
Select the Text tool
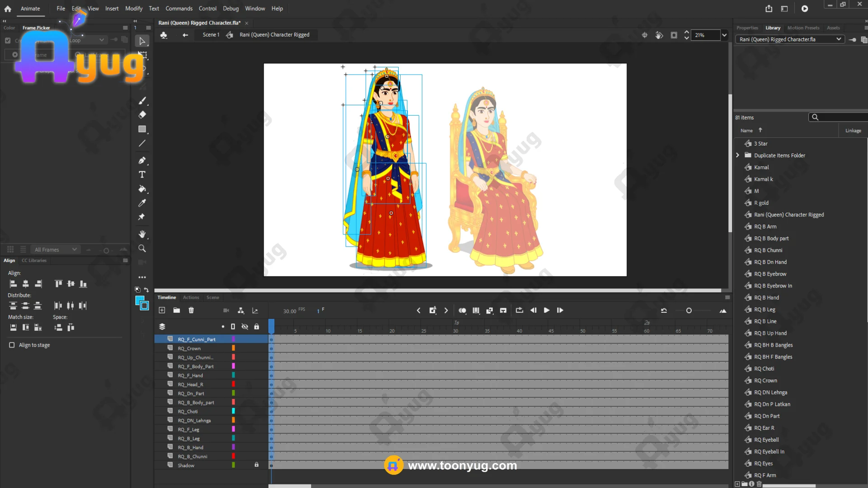pyautogui.click(x=142, y=174)
